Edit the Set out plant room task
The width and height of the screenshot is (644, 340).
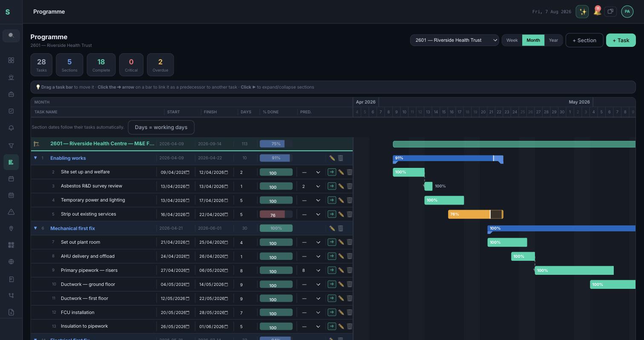coord(341,242)
